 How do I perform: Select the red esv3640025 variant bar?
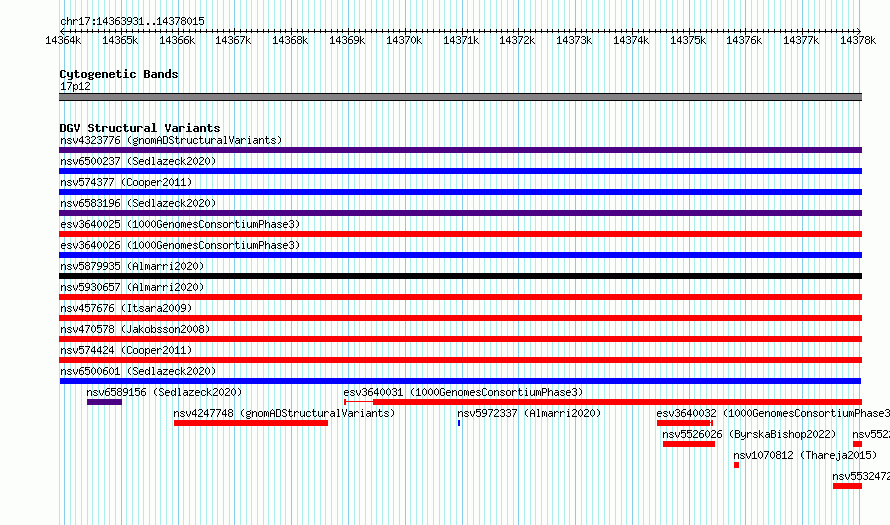point(460,234)
